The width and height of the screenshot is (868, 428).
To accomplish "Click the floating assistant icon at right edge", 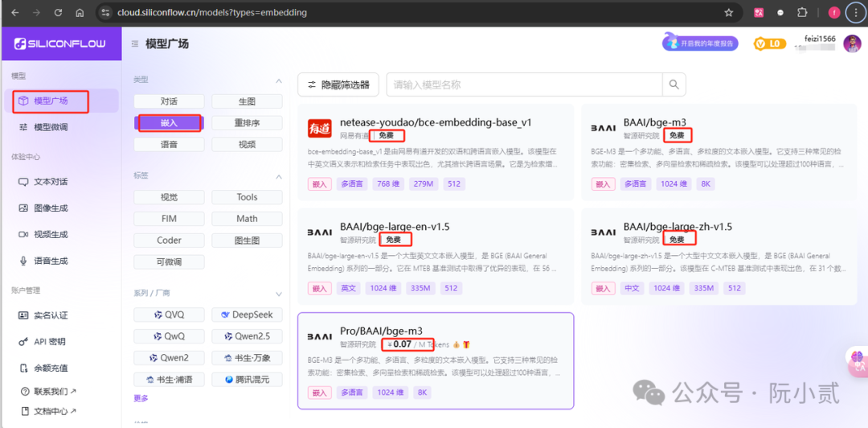I will point(858,361).
